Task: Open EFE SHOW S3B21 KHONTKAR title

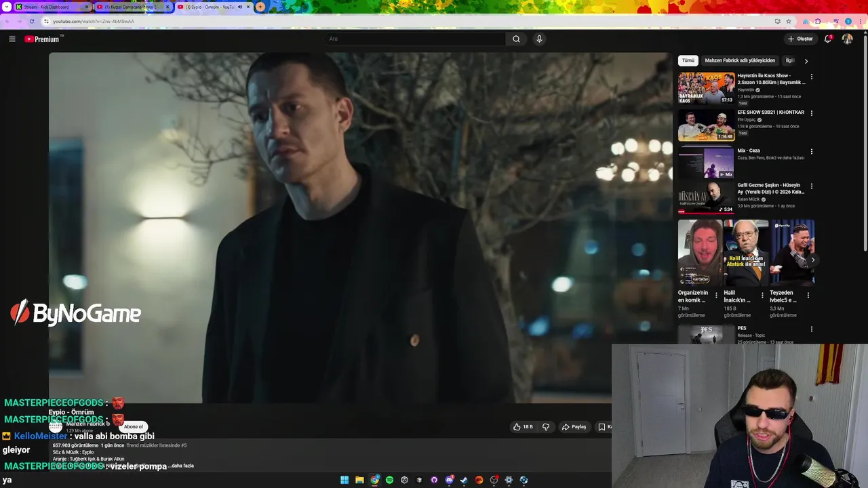Action: (770, 113)
